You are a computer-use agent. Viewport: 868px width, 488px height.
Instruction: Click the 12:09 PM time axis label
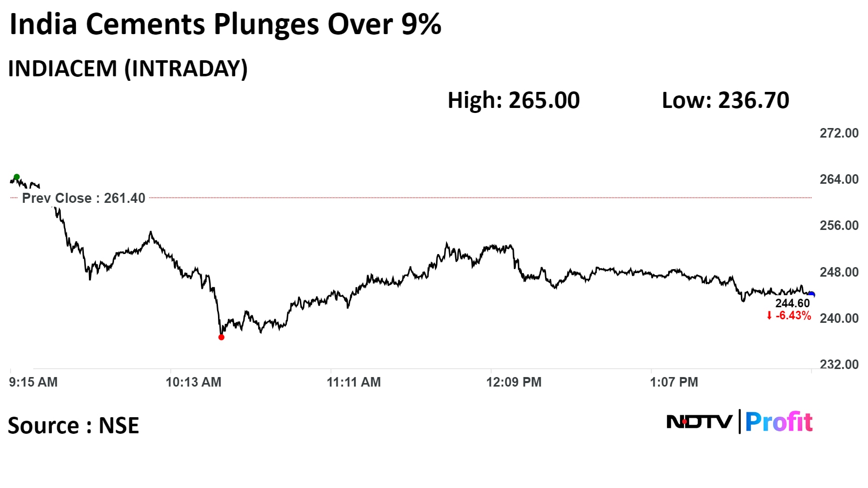(x=514, y=382)
